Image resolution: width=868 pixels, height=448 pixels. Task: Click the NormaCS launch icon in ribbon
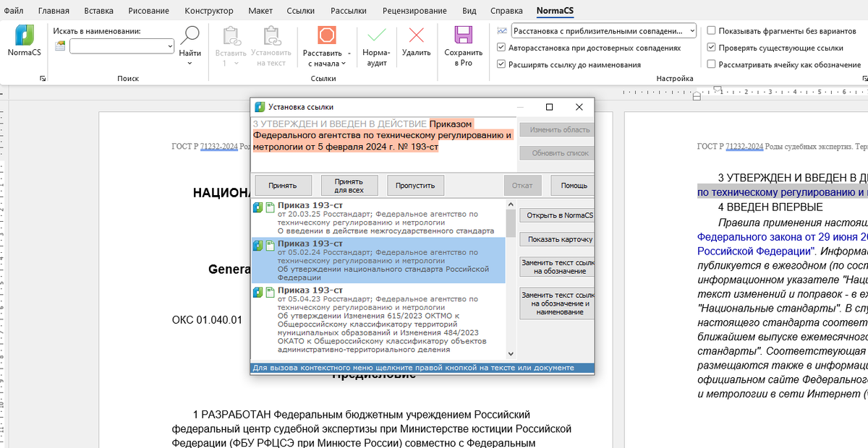click(x=25, y=35)
